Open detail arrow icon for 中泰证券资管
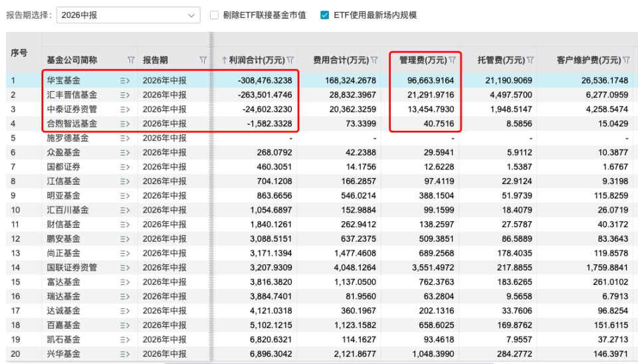 [x=125, y=110]
